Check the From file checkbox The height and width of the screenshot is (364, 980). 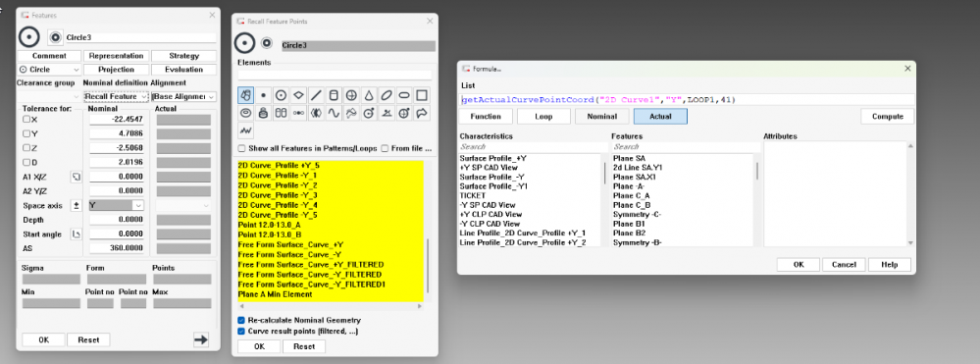click(x=385, y=149)
